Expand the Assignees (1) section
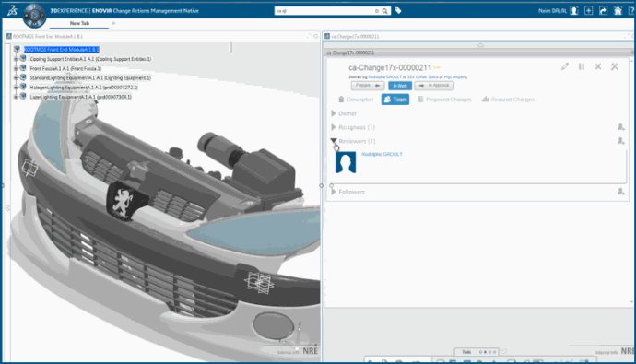The height and width of the screenshot is (364, 636). [334, 127]
